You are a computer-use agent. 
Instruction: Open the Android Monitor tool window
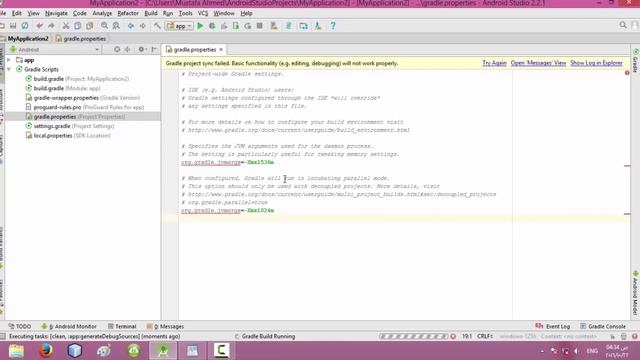[69, 326]
